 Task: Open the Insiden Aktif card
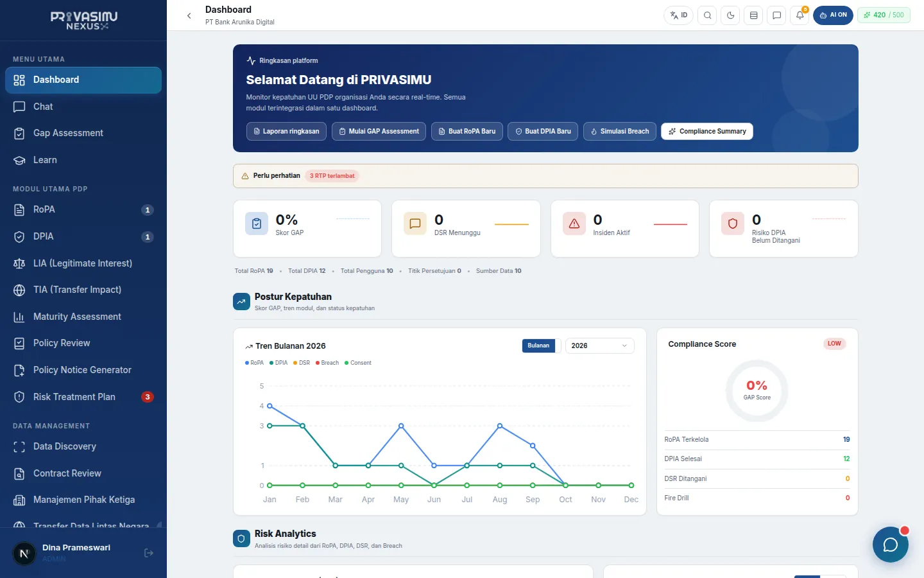(x=625, y=229)
